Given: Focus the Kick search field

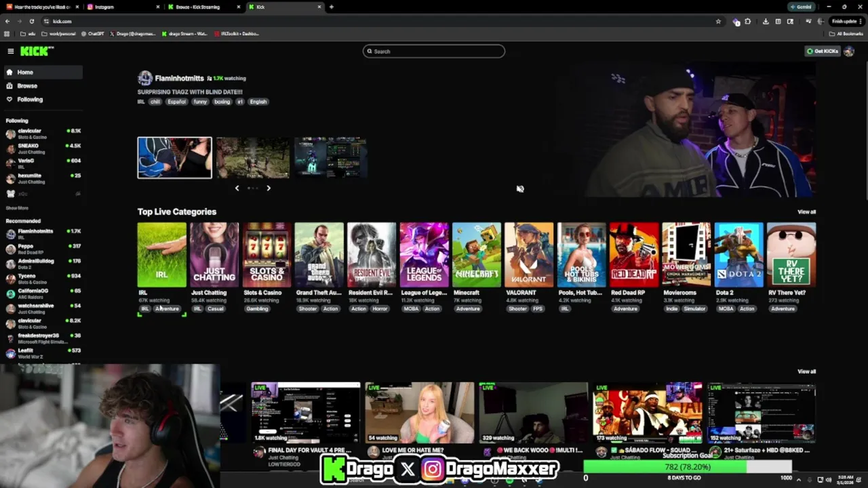Looking at the screenshot, I should [434, 51].
